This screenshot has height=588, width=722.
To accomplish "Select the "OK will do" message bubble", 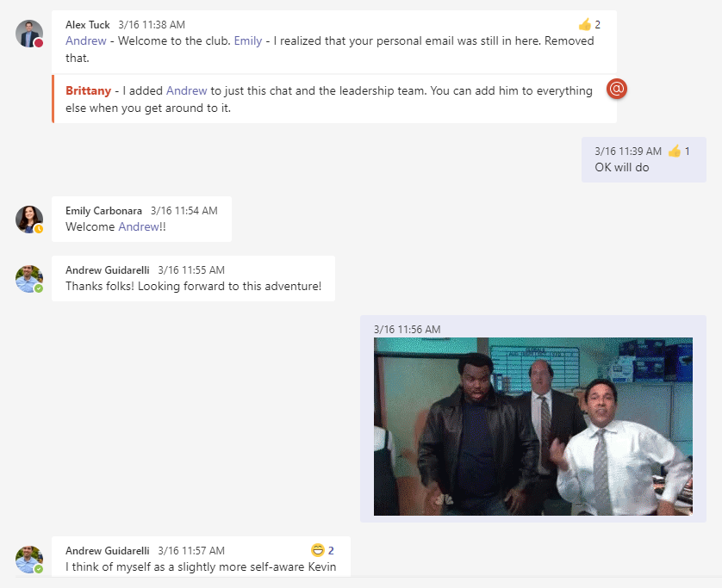I will click(644, 159).
